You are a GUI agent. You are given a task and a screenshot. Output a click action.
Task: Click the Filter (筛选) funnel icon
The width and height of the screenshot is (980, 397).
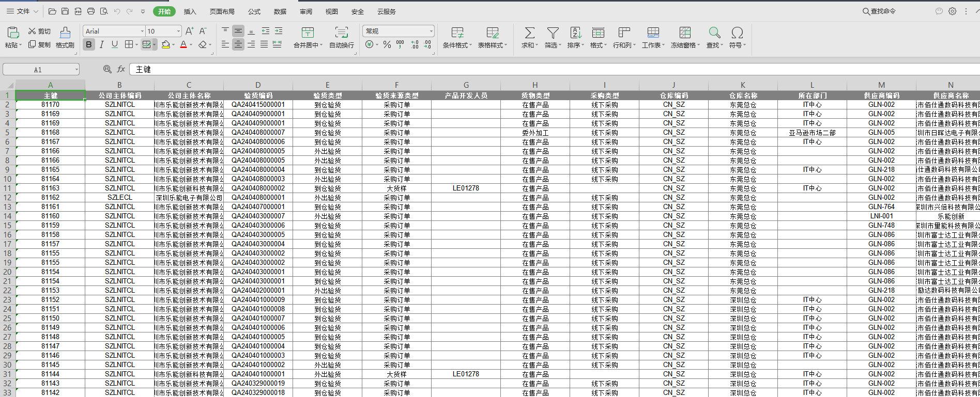tap(553, 33)
